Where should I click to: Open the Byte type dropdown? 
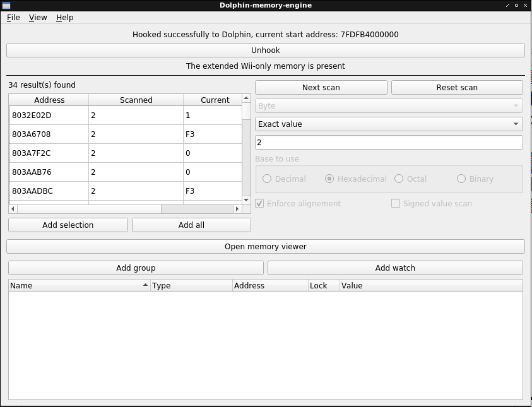pos(389,106)
